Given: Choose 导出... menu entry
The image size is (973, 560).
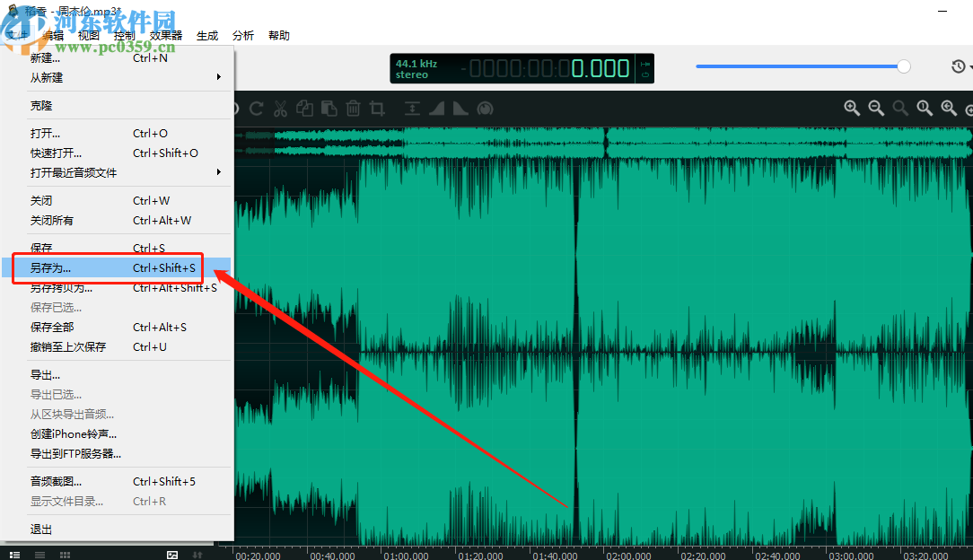Looking at the screenshot, I should tap(117, 375).
